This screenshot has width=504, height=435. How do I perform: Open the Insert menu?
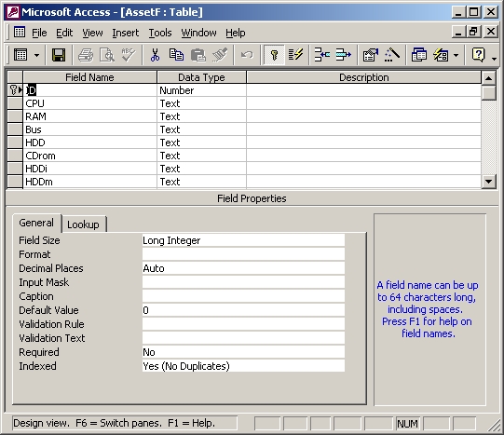click(x=126, y=33)
